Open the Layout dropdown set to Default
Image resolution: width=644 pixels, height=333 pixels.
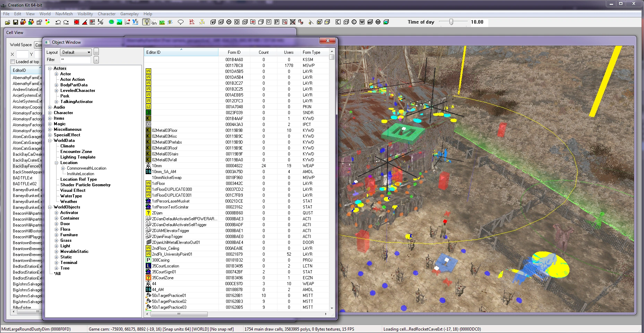[x=76, y=52]
